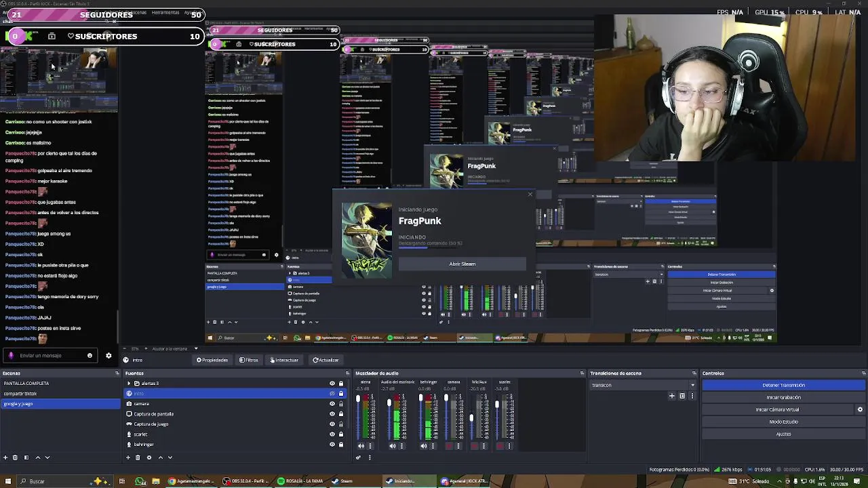868x488 pixels.
Task: Open WhatsApp from the taskbar
Action: coord(140,481)
